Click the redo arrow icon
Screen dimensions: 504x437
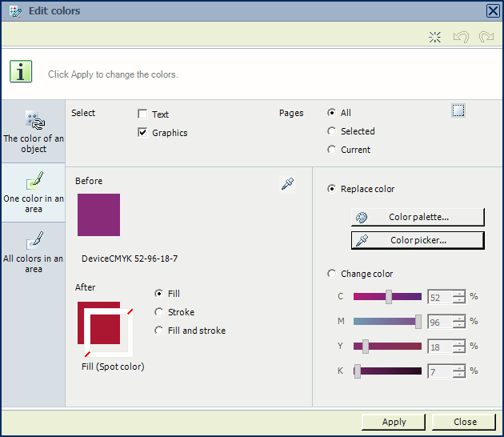486,37
